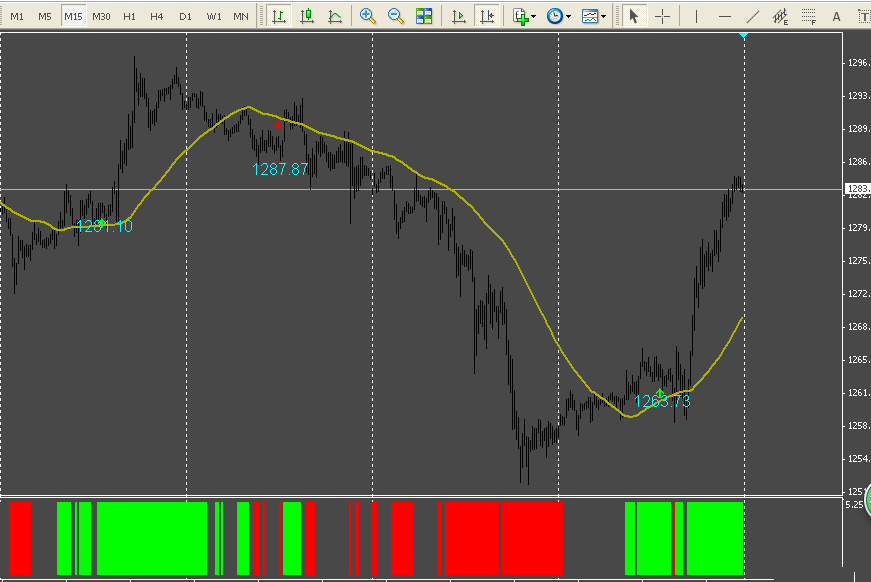Tile chart windows using the grid icon
871x582 pixels.
[424, 16]
